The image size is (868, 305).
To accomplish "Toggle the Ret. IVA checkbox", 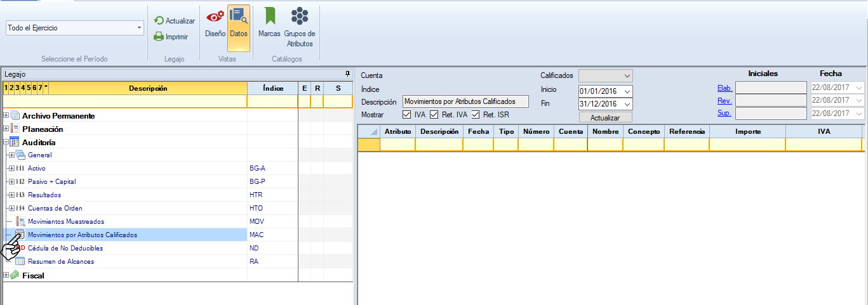I will click(x=434, y=115).
